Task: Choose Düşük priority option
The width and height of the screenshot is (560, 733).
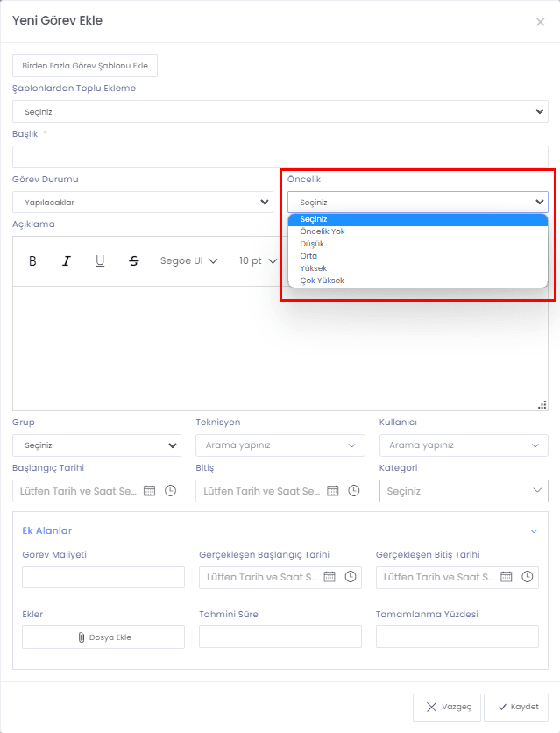Action: coord(417,244)
